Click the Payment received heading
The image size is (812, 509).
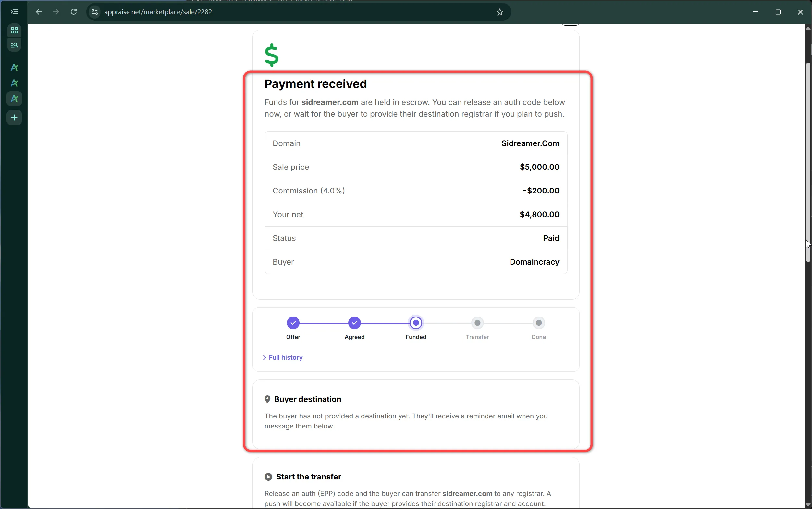point(316,84)
